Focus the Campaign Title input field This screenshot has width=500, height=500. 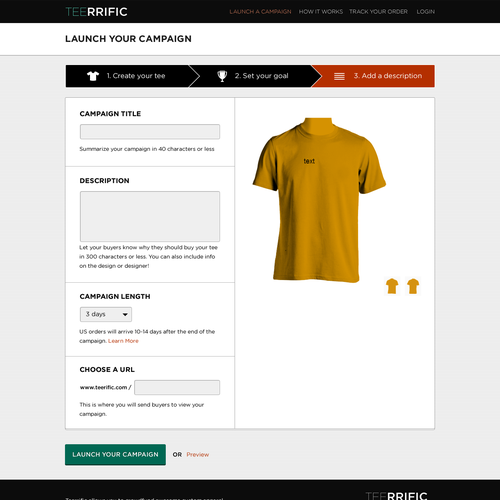click(150, 132)
